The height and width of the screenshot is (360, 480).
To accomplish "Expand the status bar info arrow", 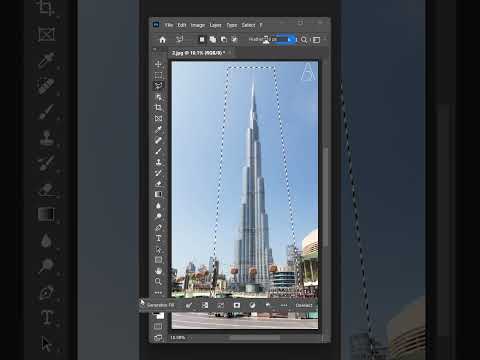I will (x=190, y=338).
